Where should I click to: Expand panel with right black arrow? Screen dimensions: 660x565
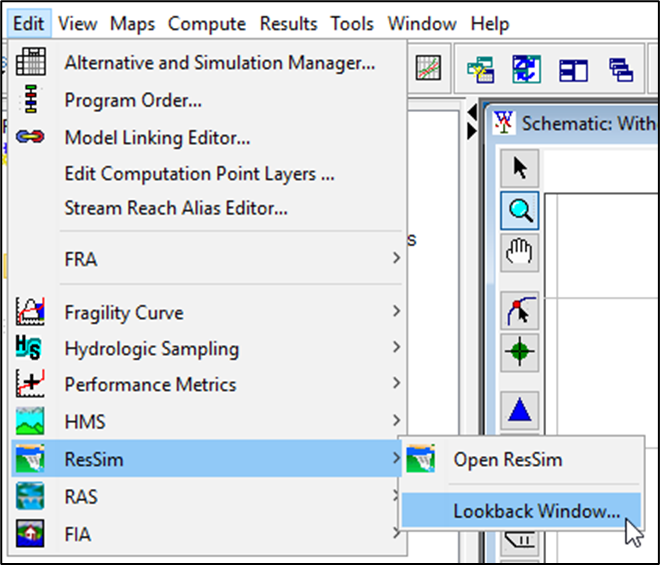click(x=472, y=131)
